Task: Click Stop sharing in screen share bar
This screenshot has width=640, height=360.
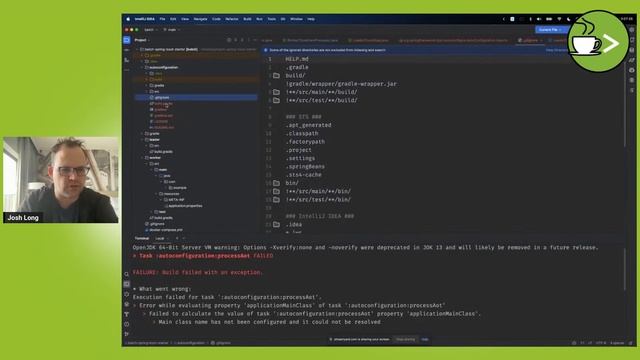Action: click(405, 339)
